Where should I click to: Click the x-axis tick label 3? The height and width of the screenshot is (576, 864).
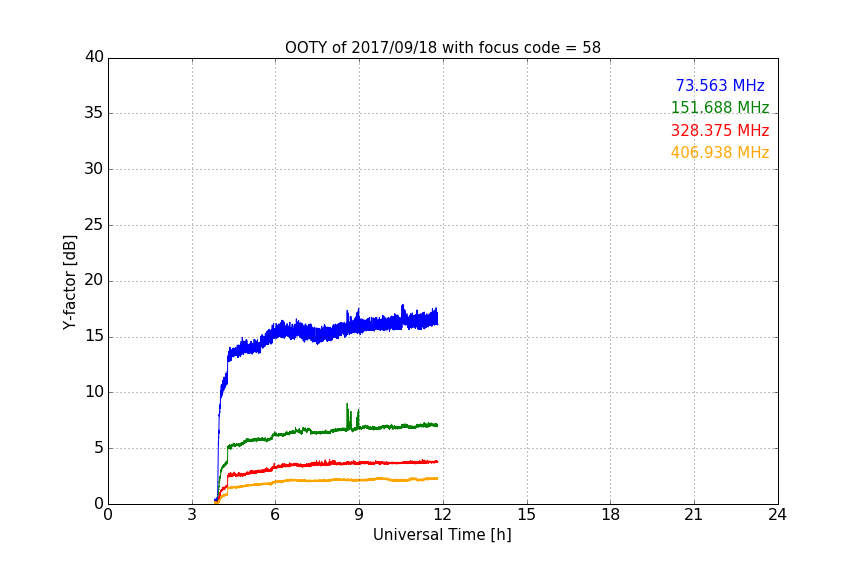[x=192, y=515]
